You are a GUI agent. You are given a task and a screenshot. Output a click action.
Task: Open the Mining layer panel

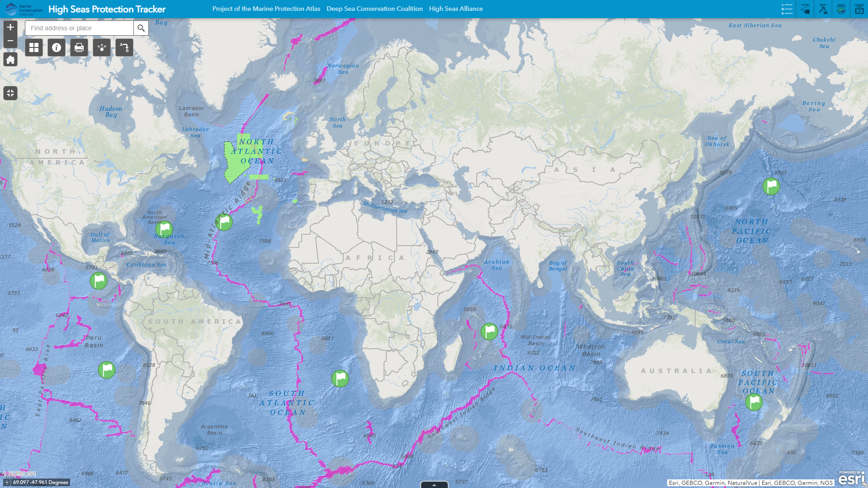click(x=823, y=9)
